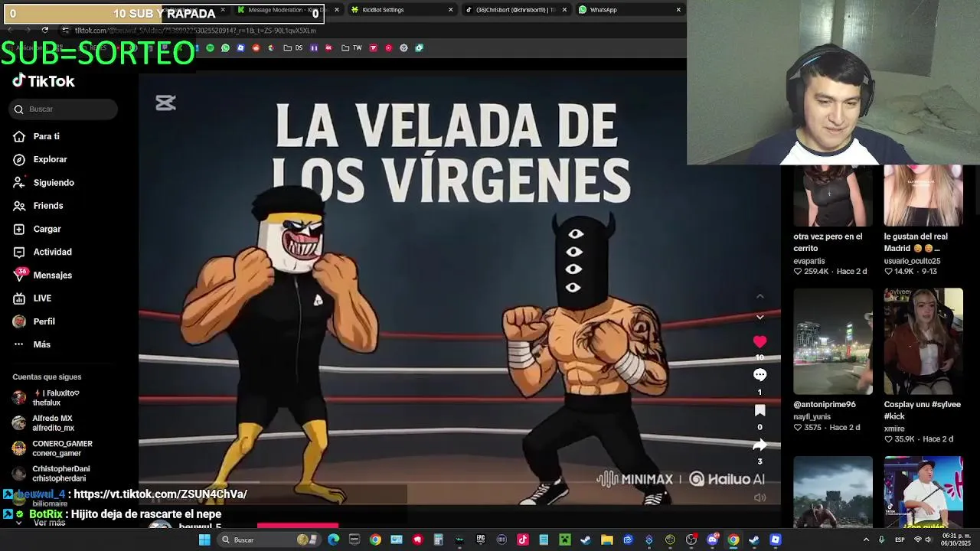
Task: Click the ESP language indicator
Action: (x=900, y=540)
